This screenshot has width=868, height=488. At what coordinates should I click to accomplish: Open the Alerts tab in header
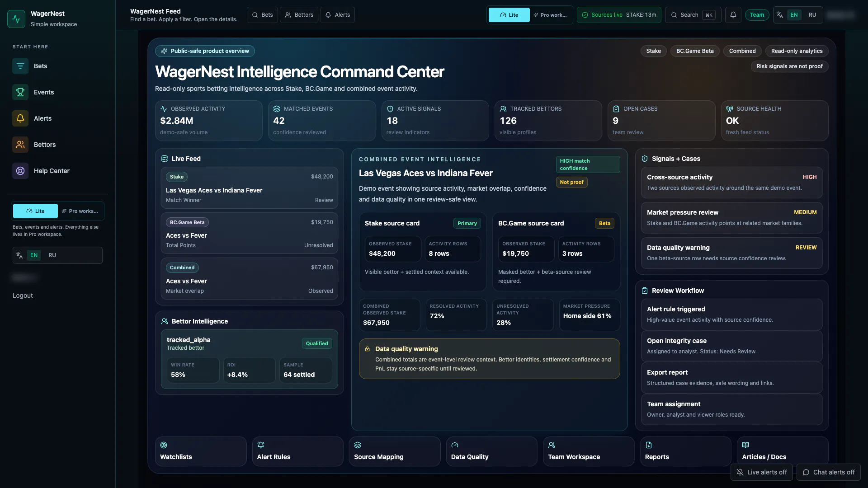337,15
